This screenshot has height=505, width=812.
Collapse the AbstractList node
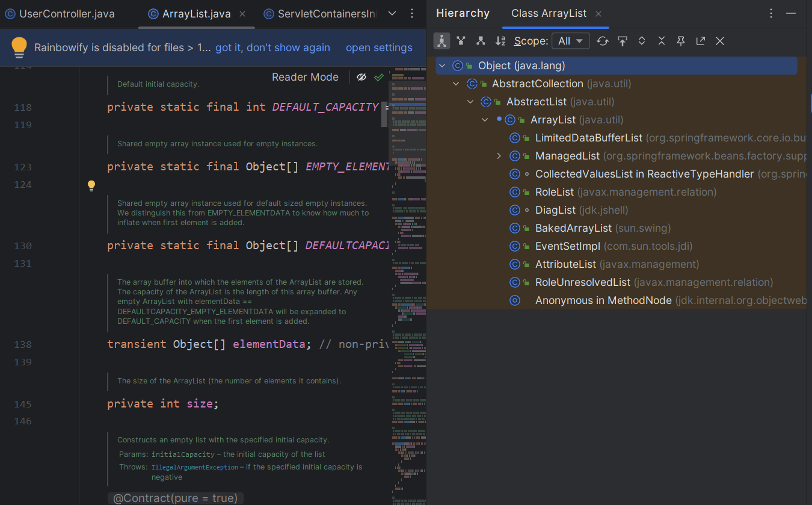(470, 102)
